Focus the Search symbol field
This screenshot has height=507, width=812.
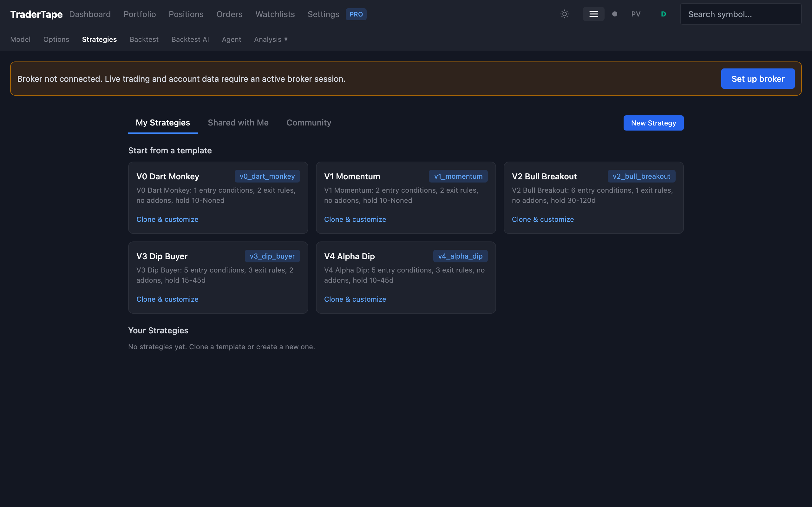coord(741,15)
